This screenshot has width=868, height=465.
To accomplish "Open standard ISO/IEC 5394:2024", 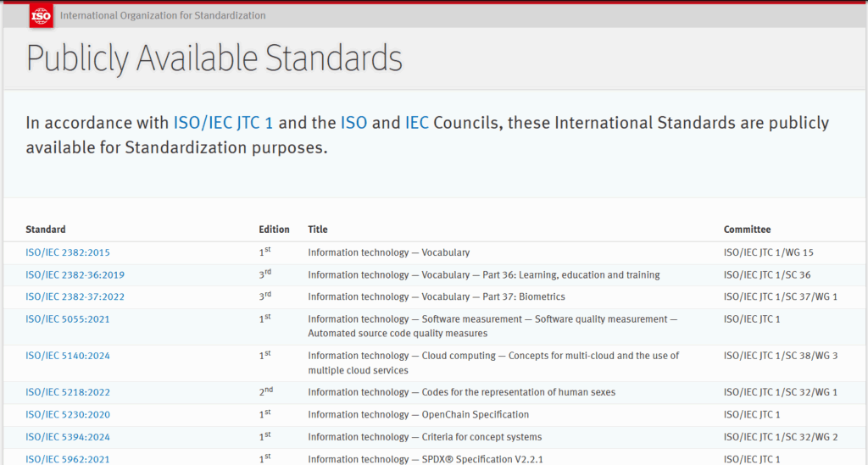I will pyautogui.click(x=68, y=437).
